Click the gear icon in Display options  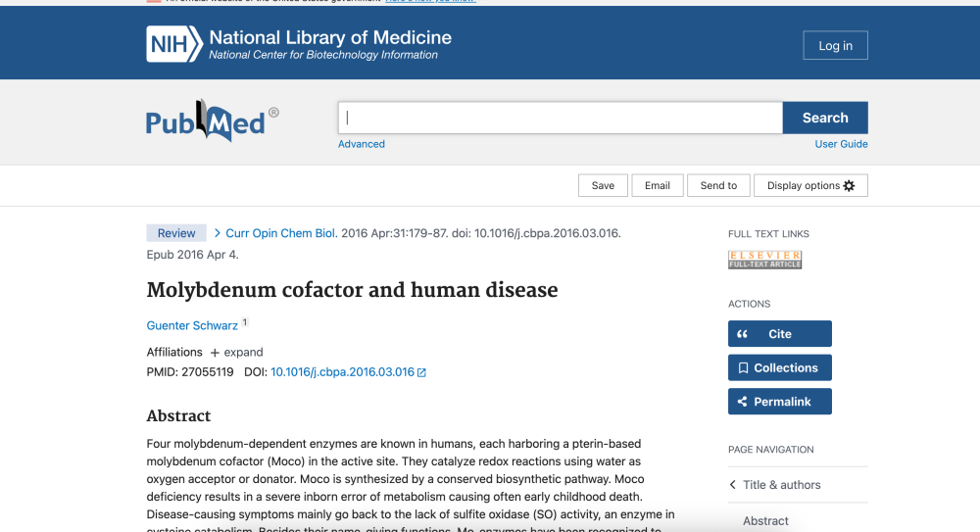pyautogui.click(x=849, y=186)
